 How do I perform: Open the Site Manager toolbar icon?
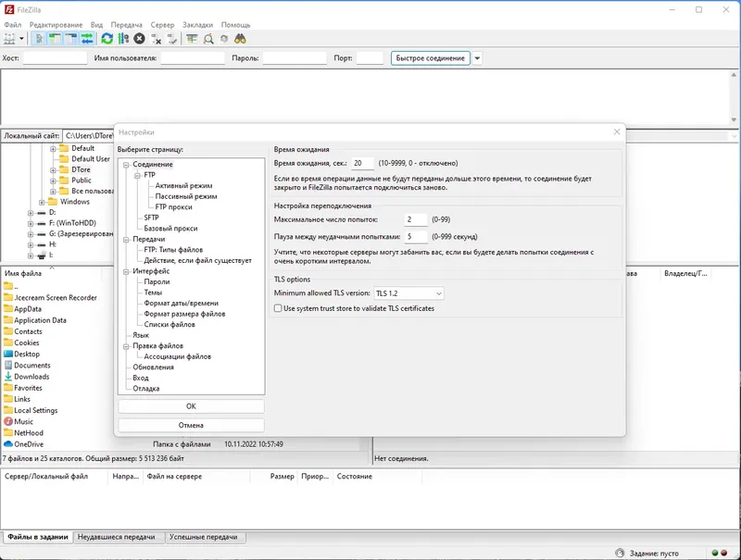[9, 39]
